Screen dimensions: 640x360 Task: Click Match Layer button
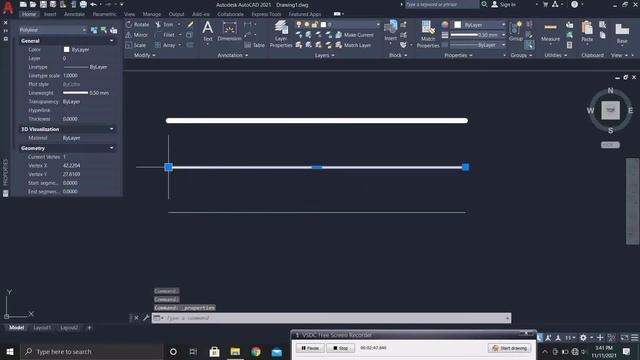(353, 45)
